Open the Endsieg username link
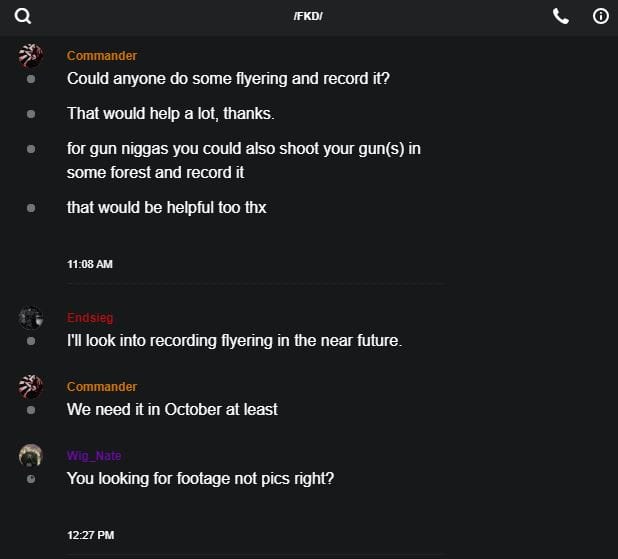 pyautogui.click(x=91, y=318)
